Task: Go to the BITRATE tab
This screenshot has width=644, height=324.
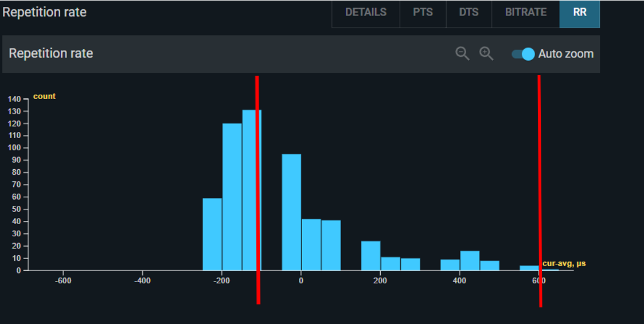Action: (525, 12)
